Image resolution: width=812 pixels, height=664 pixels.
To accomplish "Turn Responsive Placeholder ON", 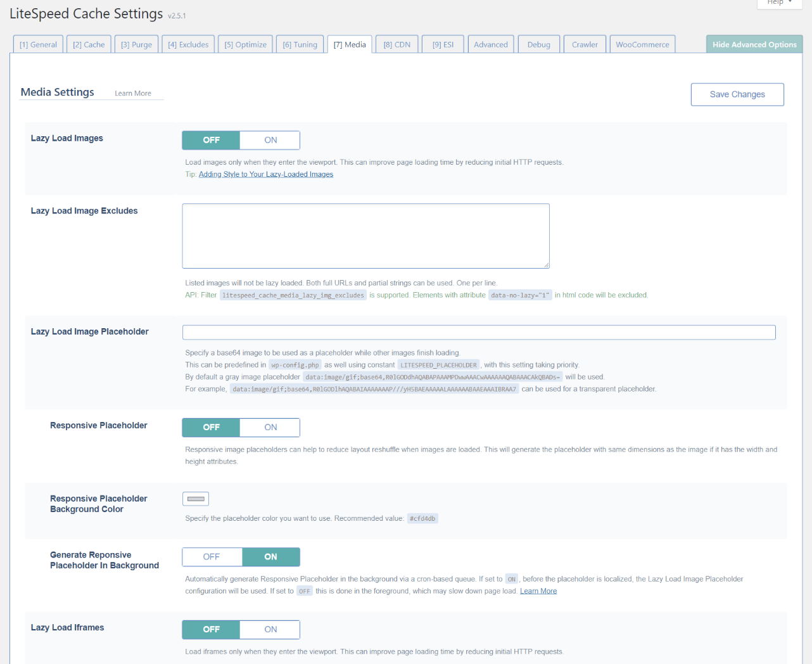I will click(x=270, y=427).
